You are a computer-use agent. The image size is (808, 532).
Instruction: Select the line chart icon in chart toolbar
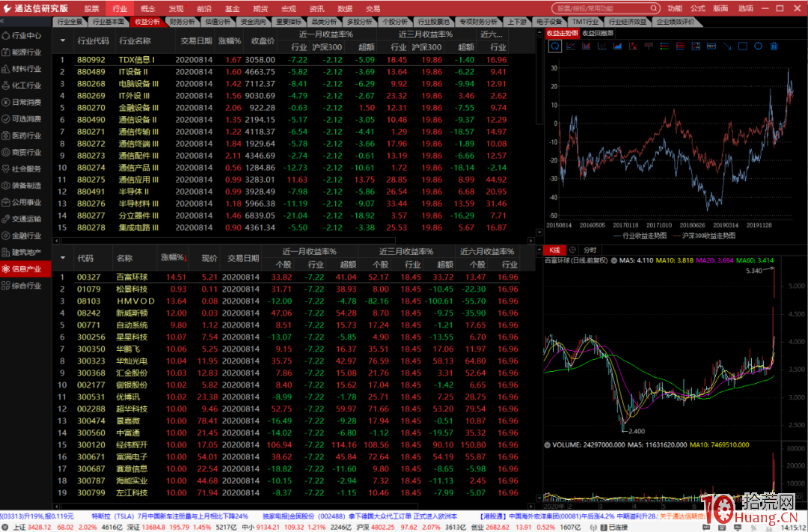pyautogui.click(x=570, y=46)
